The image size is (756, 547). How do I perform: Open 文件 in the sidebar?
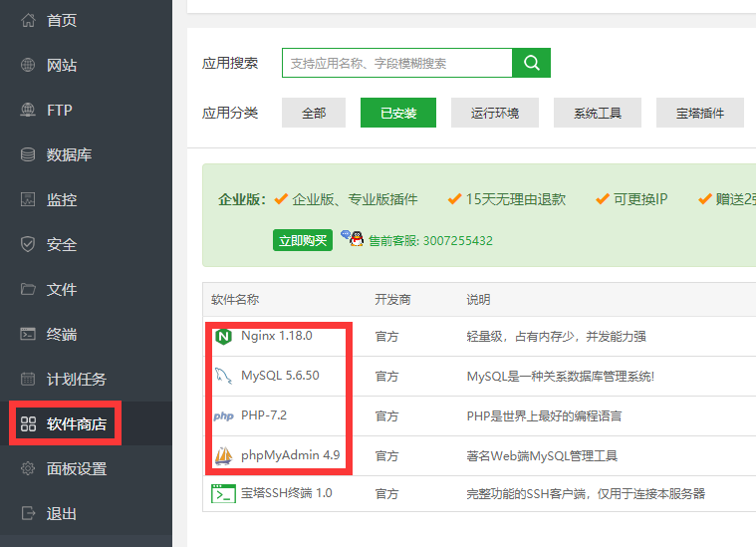tap(61, 289)
